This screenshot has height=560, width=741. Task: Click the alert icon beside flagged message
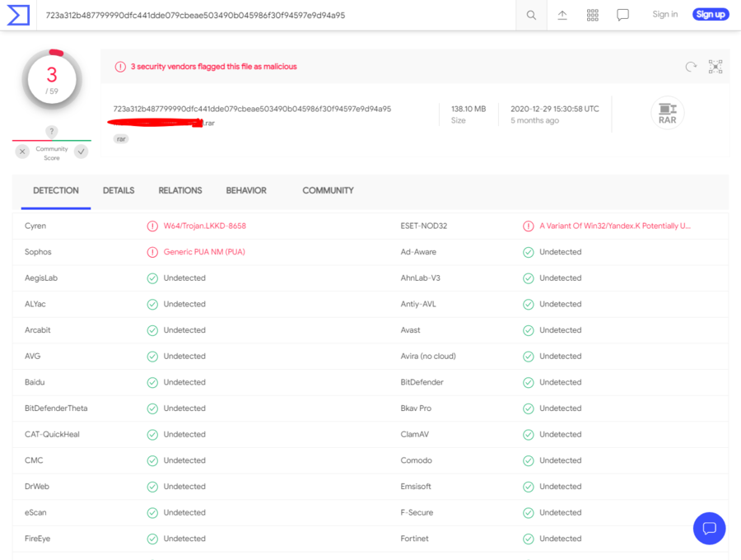[x=120, y=67]
